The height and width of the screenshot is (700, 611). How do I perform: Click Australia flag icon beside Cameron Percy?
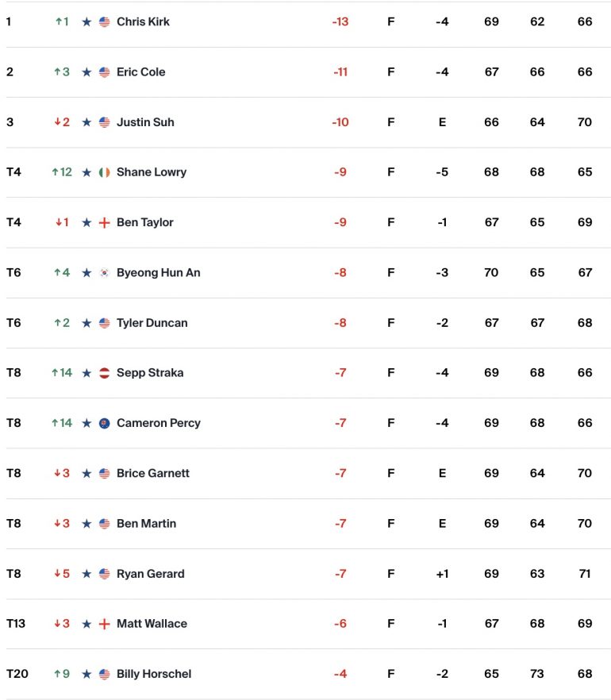click(105, 423)
